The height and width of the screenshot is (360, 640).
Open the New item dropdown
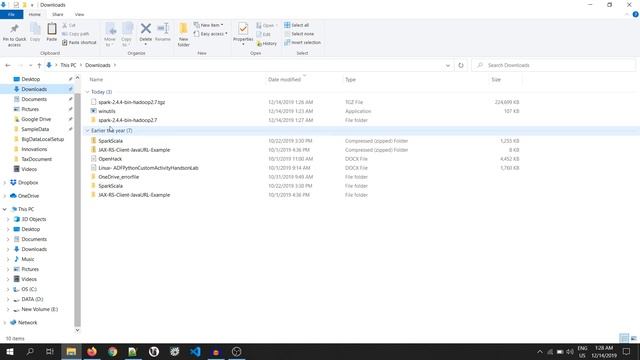209,25
